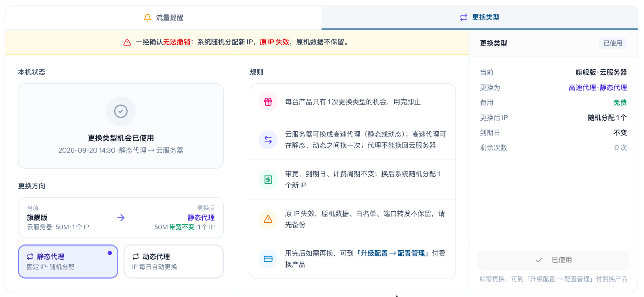Click the 旗舰版 current product label
Image resolution: width=644 pixels, height=297 pixels.
(37, 218)
